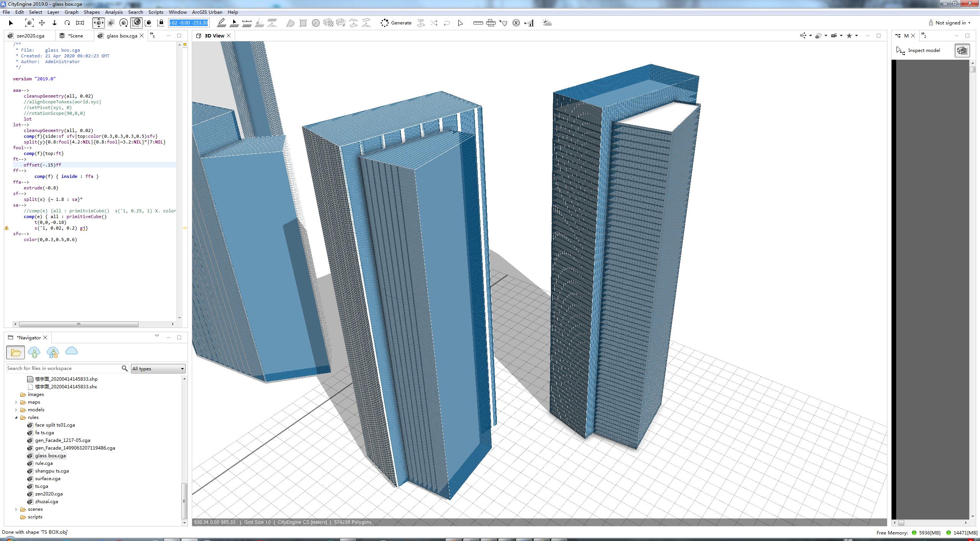The image size is (980, 541).
Task: Activate the View Corridor analysis tool
Action: click(529, 23)
